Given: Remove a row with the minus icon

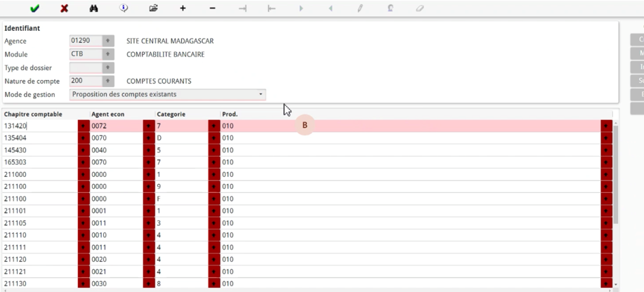Looking at the screenshot, I should coord(213,8).
